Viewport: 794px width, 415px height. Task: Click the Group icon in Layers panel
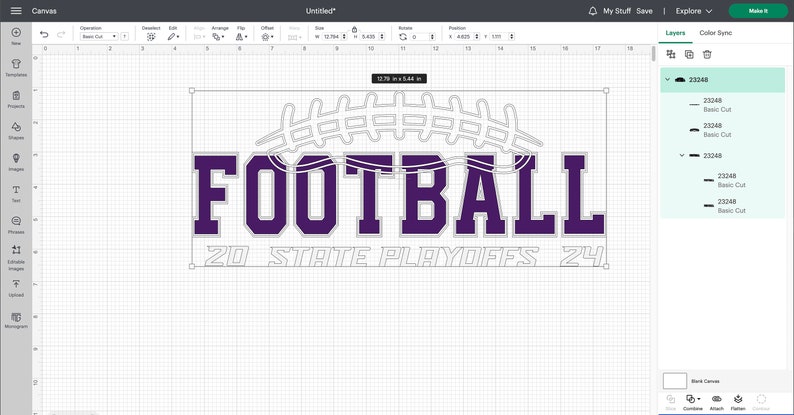pos(671,54)
